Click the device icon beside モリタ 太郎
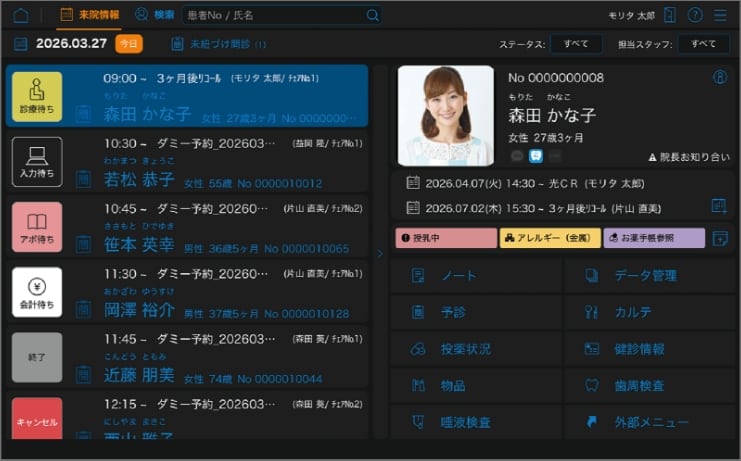Screen dimensions: 741x461 coord(669,15)
